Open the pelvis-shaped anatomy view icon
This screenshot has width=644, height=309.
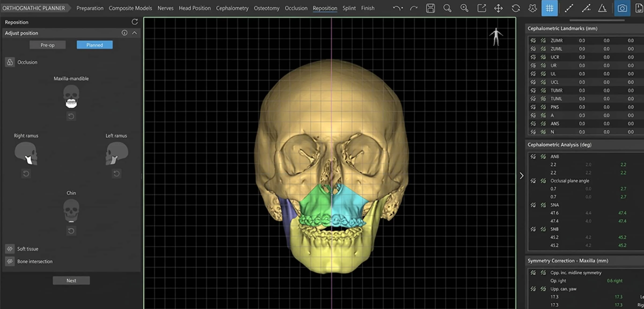click(532, 8)
